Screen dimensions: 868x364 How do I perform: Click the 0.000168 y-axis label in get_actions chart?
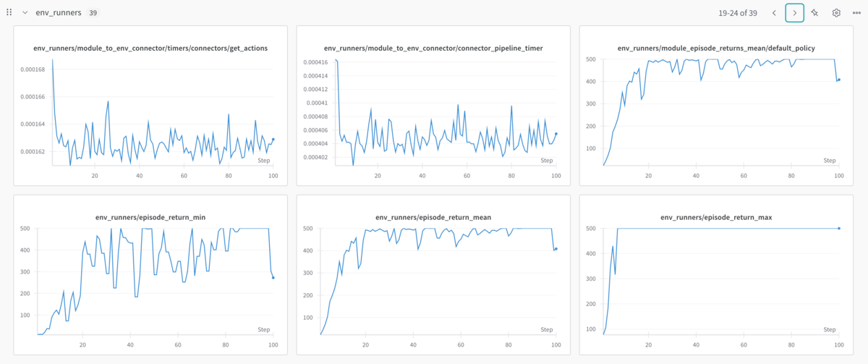coord(32,69)
